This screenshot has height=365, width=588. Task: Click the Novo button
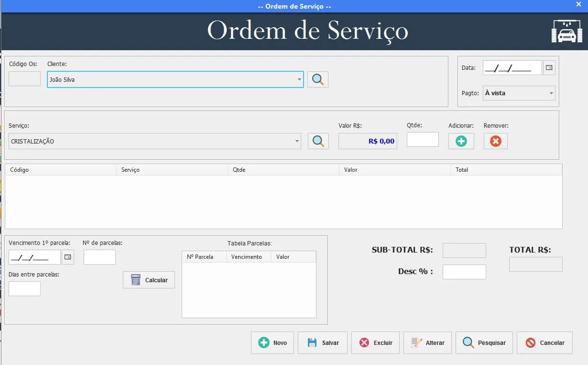pyautogui.click(x=272, y=343)
